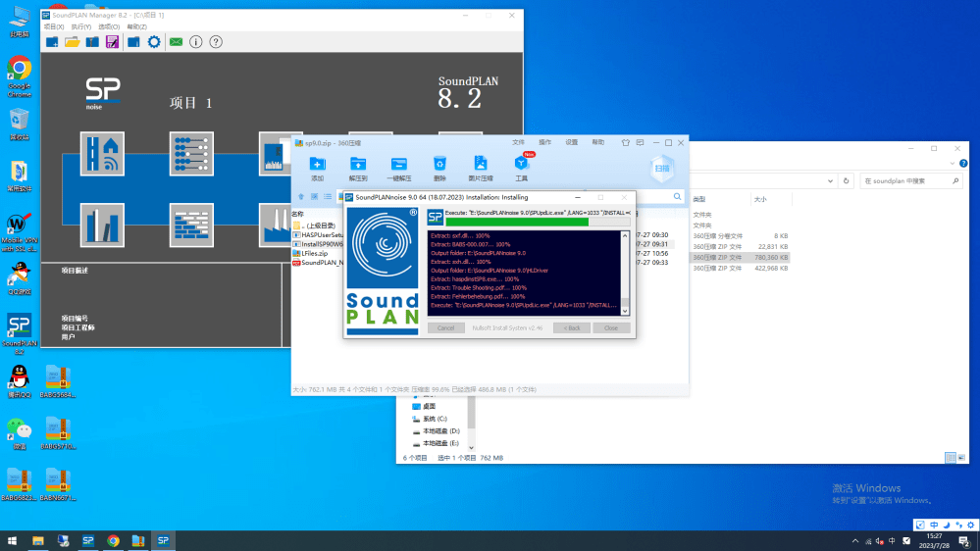Click the 删除 delete icon in 360压缩
Screen dimensions: 980x551
[439, 167]
